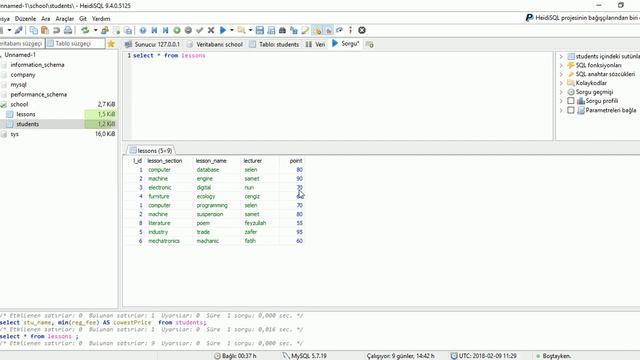Image resolution: width=640 pixels, height=360 pixels.
Task: Click the disconnect plug icon in toolbar
Action: tap(19, 30)
